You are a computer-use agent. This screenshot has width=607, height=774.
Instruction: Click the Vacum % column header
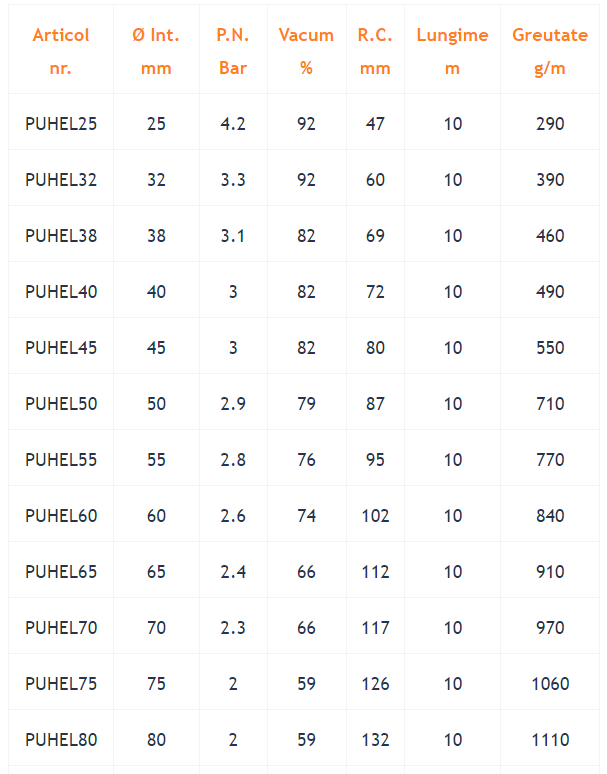[306, 51]
